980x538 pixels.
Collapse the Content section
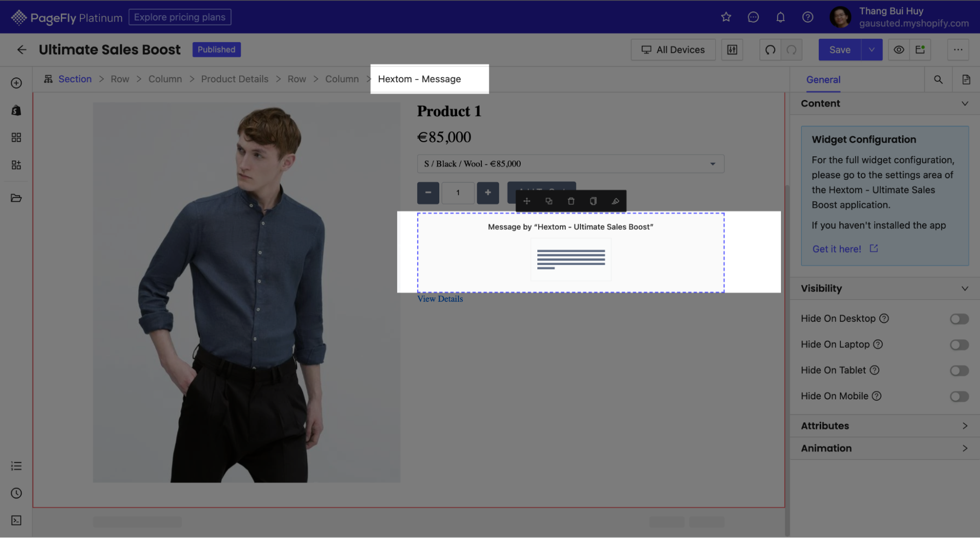[x=885, y=103]
